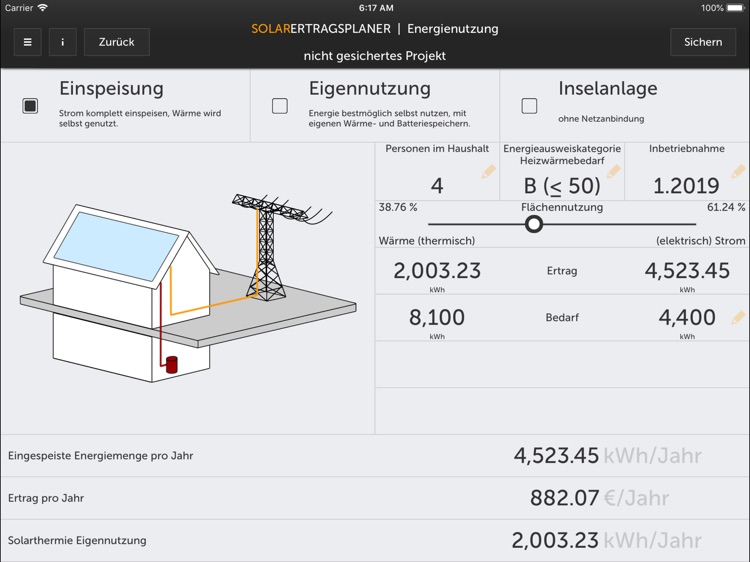This screenshot has height=562, width=750.
Task: Click the Inselanlage heading
Action: pos(608,88)
